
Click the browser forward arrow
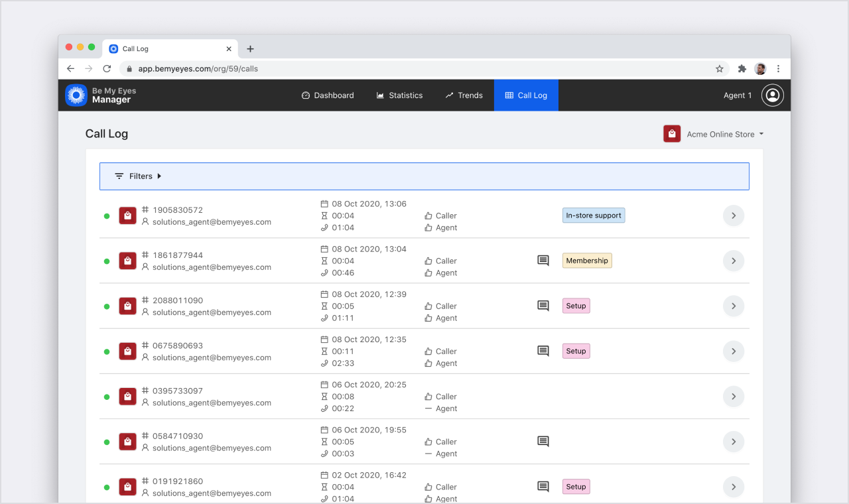89,69
